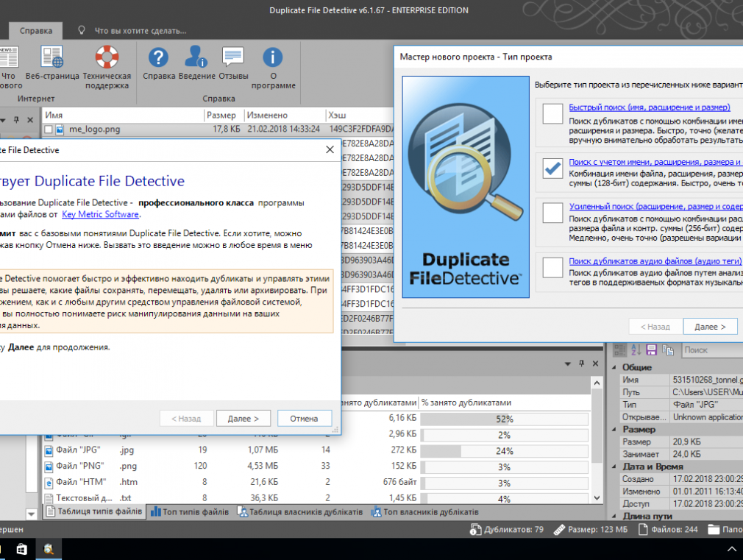Switch to Топ типів файлів tab
The image size is (743, 560).
coord(190,512)
